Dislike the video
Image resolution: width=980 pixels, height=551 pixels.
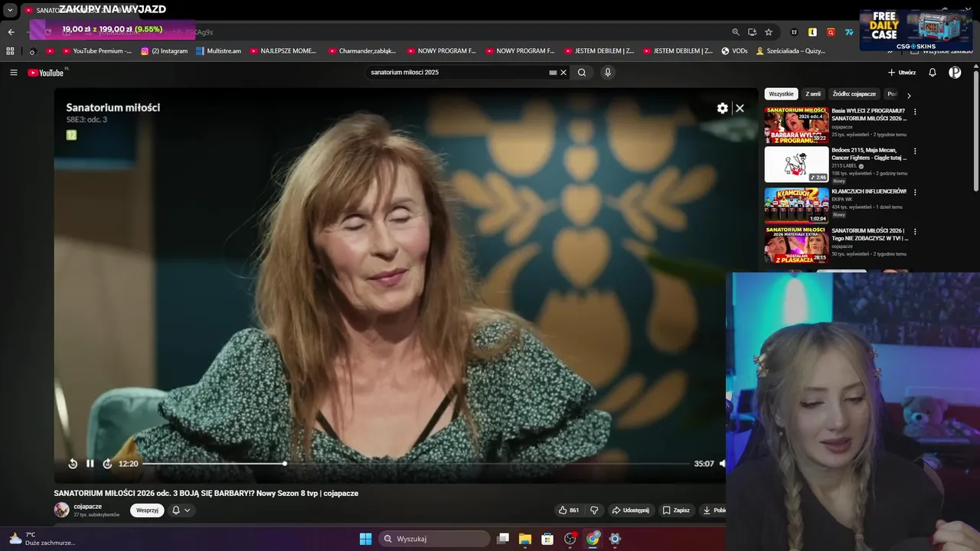(x=594, y=510)
